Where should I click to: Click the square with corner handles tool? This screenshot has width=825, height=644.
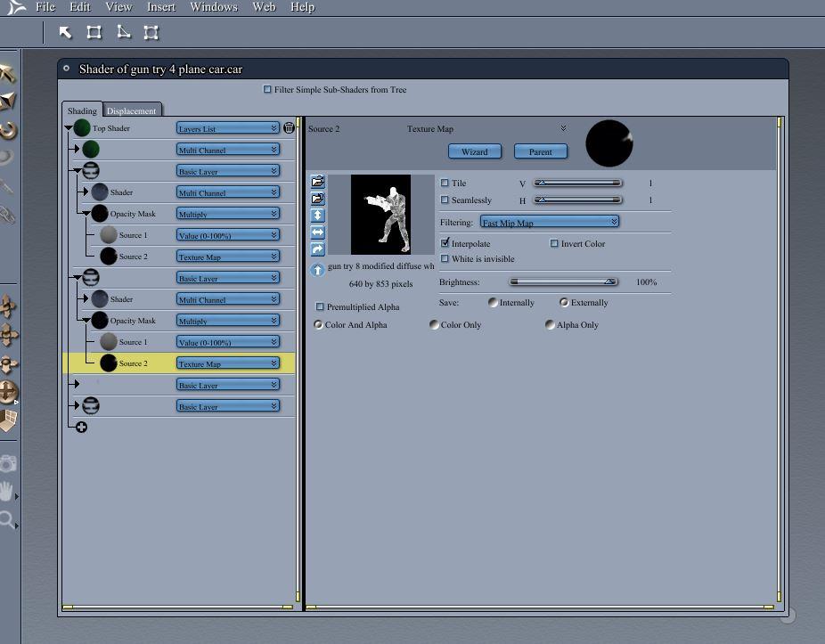[x=151, y=33]
